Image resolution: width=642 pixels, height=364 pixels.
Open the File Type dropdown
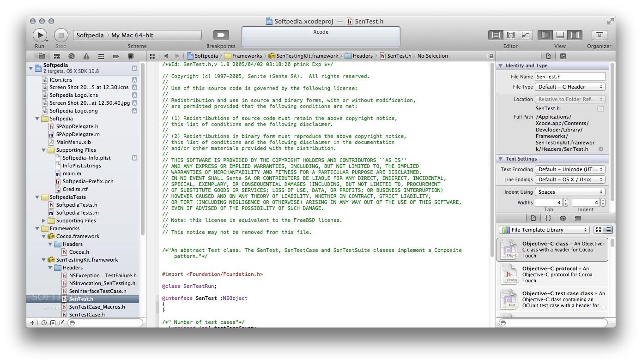click(570, 87)
